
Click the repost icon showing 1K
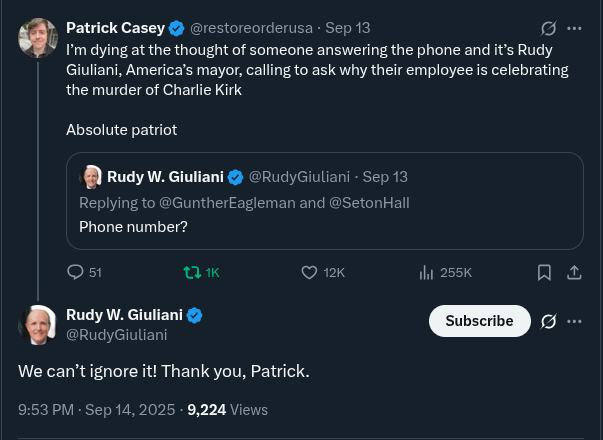click(x=192, y=272)
